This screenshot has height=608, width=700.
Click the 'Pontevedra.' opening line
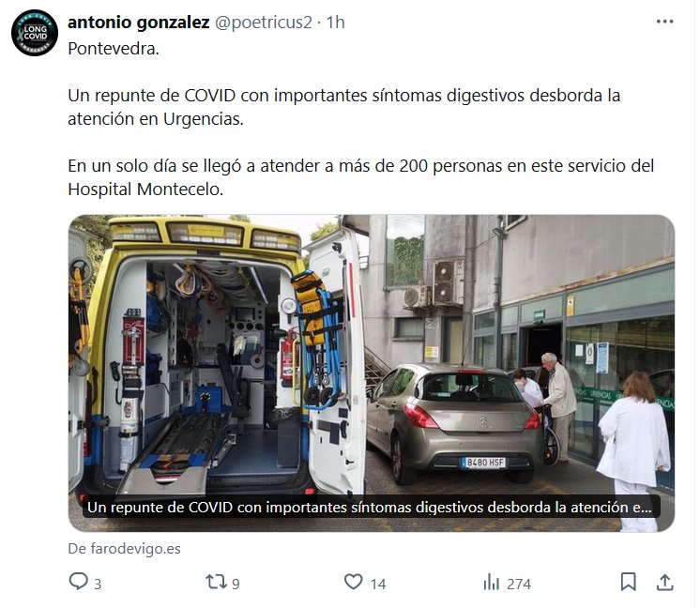pyautogui.click(x=114, y=49)
